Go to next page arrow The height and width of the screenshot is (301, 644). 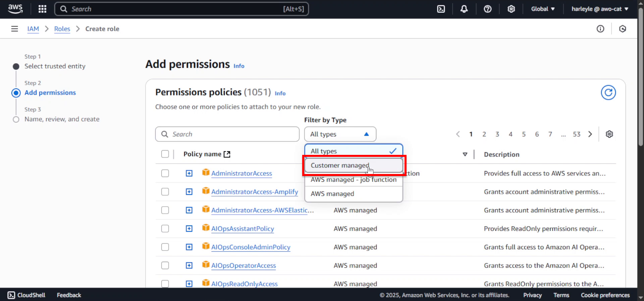(x=590, y=134)
